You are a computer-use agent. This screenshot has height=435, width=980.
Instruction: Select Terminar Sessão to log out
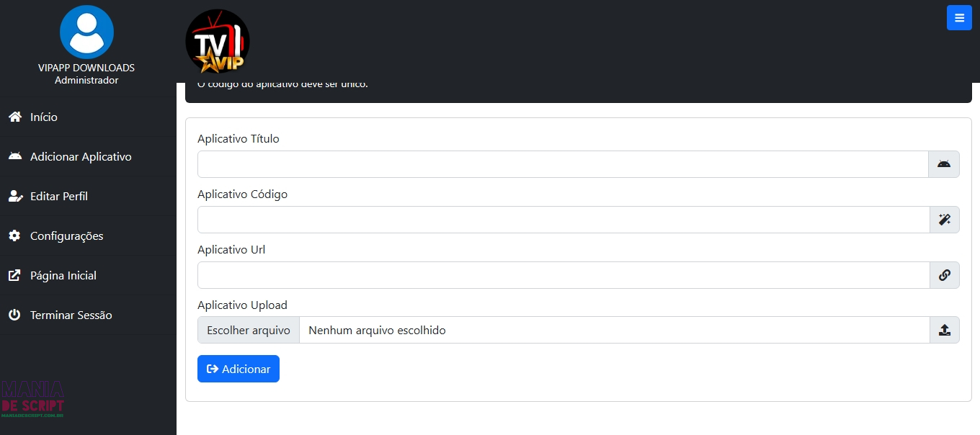[88, 315]
